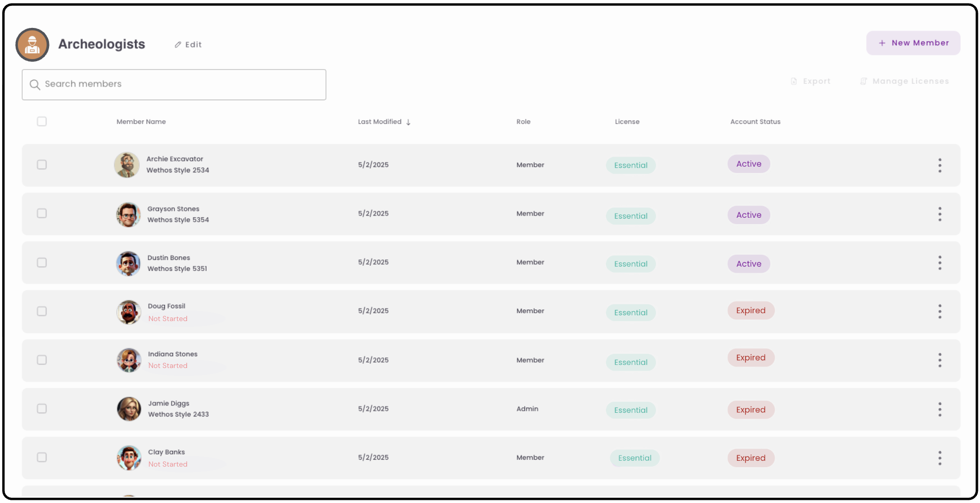
Task: Click Active status for Dustin Bones
Action: [749, 264]
